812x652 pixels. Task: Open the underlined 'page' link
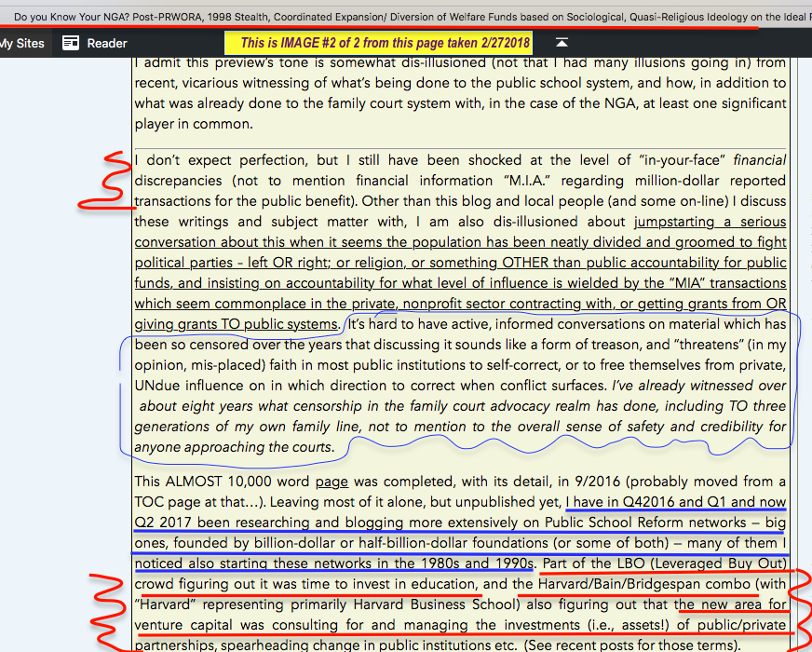pyautogui.click(x=332, y=482)
